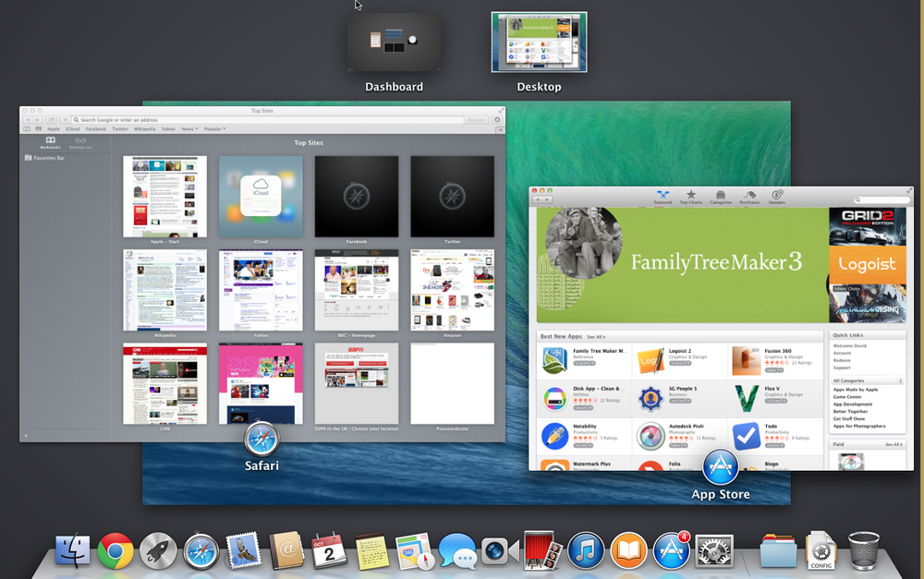Show Reading List in the Safari sidebar
Image resolution: width=924 pixels, height=579 pixels.
(80, 142)
